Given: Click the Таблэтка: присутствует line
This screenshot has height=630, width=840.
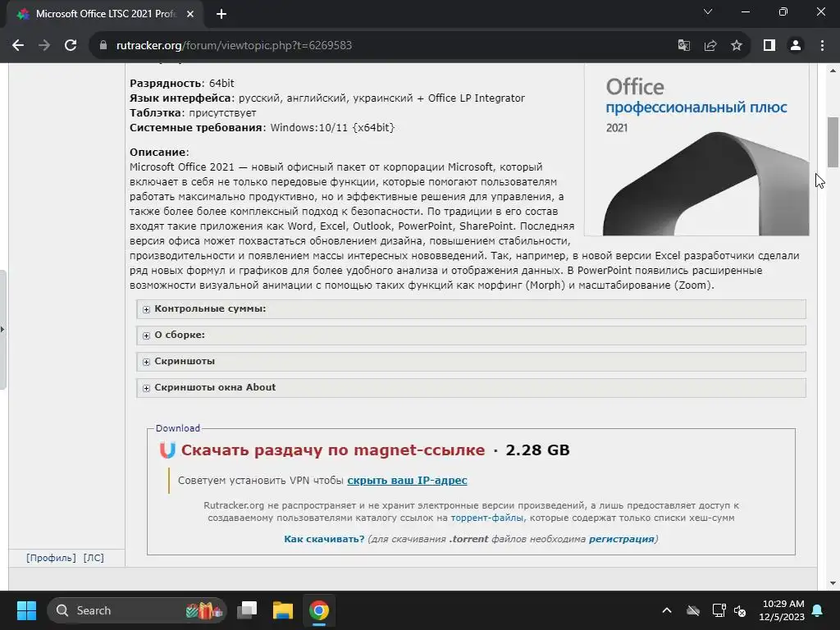Looking at the screenshot, I should click(193, 113).
